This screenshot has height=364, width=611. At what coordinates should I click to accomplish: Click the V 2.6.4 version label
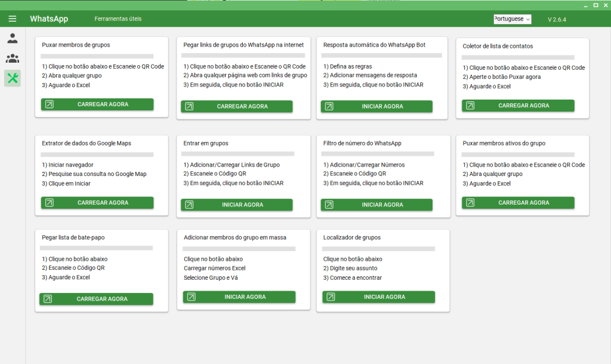(x=557, y=20)
